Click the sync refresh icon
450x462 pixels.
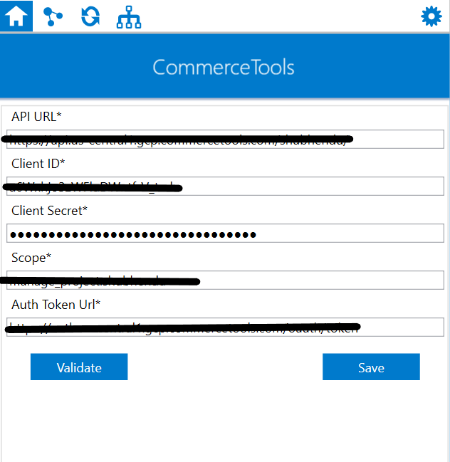click(x=91, y=16)
